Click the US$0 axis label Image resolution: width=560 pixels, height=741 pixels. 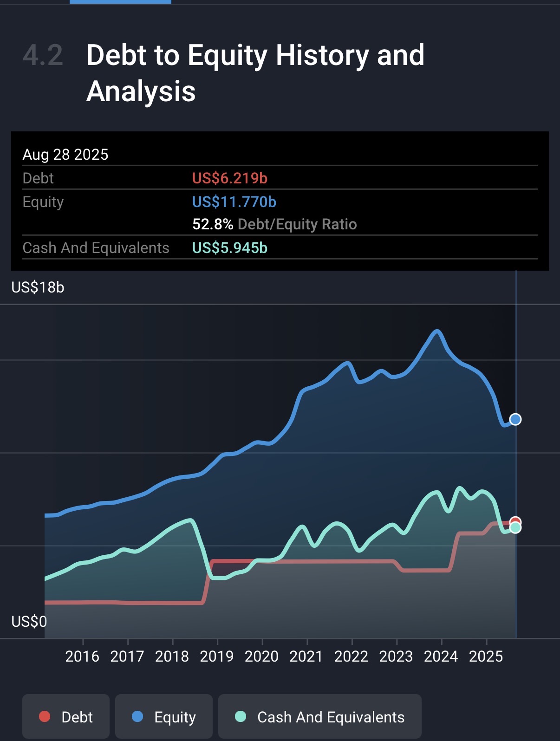point(29,621)
